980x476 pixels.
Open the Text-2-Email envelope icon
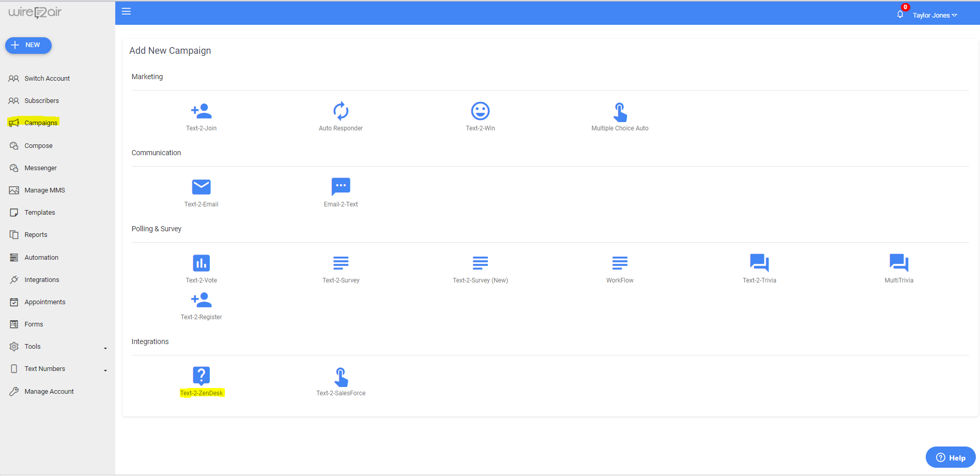click(201, 187)
